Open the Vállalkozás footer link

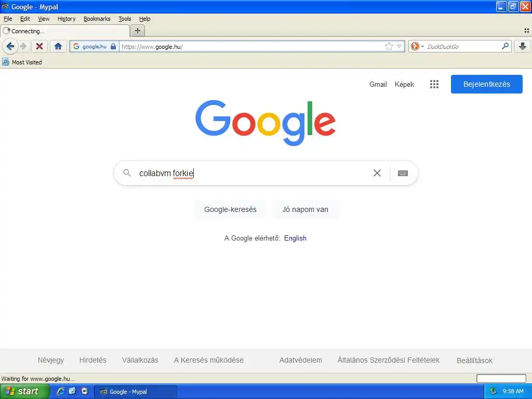[140, 360]
